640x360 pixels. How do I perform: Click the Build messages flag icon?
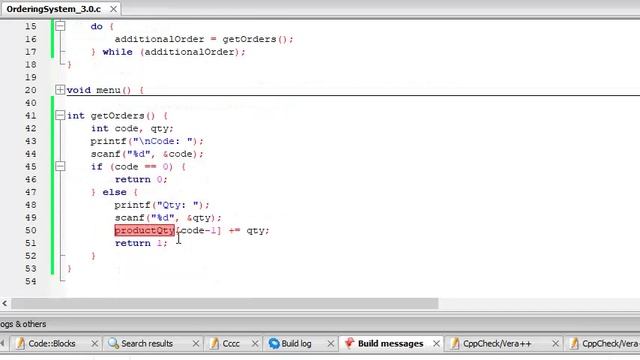(x=349, y=343)
